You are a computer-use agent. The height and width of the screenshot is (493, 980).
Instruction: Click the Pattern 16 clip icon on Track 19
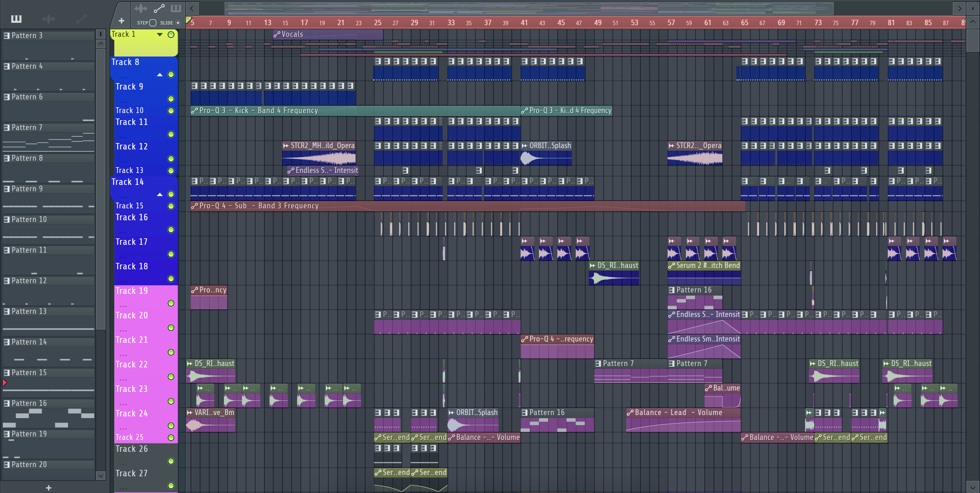tap(671, 290)
